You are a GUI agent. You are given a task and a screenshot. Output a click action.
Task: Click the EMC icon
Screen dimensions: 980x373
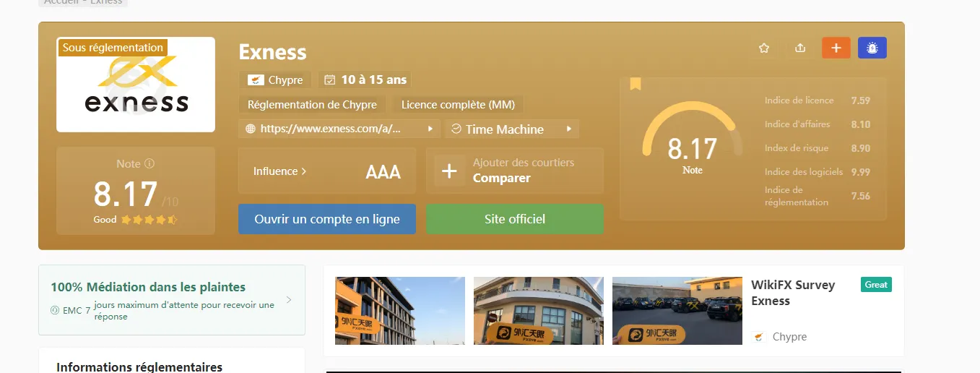click(55, 311)
